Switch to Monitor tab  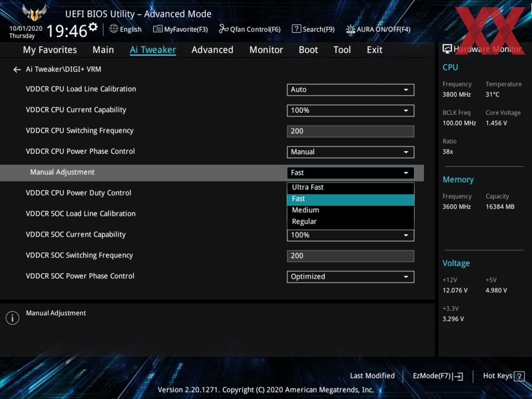(266, 50)
